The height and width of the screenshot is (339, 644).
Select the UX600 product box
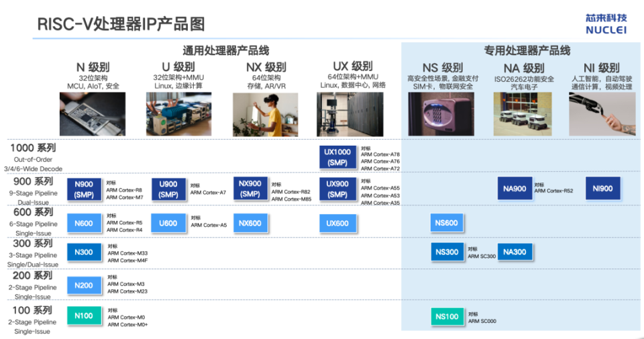pos(337,224)
